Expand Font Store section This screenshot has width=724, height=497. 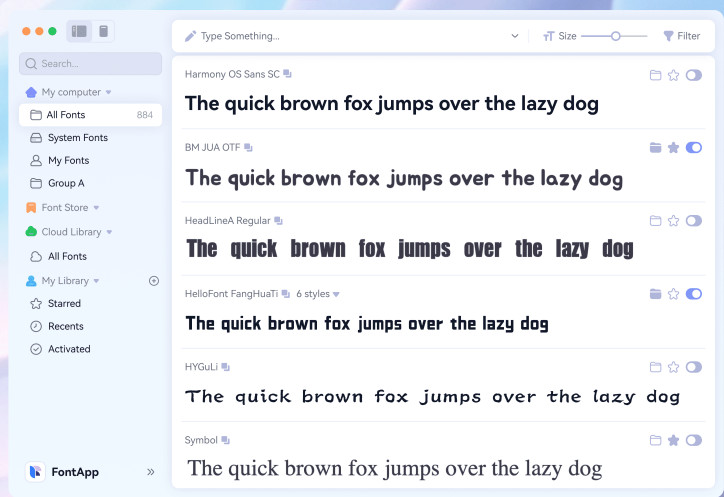(x=96, y=208)
